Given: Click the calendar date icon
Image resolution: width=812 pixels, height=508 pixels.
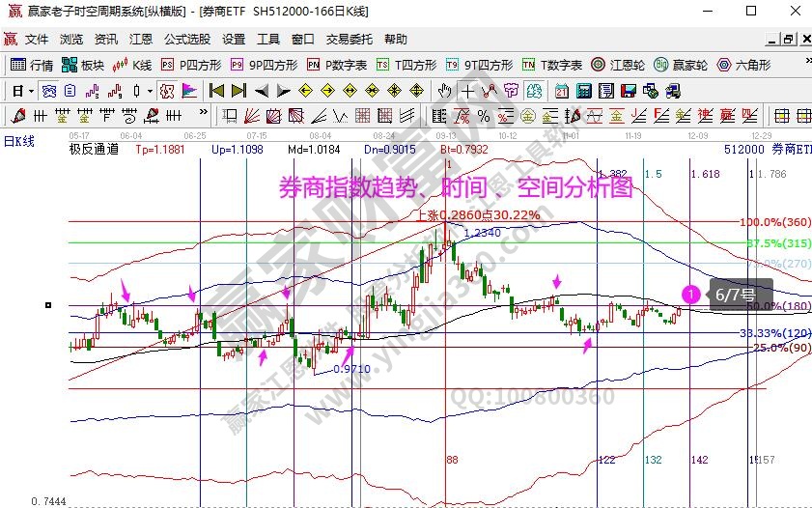Looking at the screenshot, I should pos(561,91).
